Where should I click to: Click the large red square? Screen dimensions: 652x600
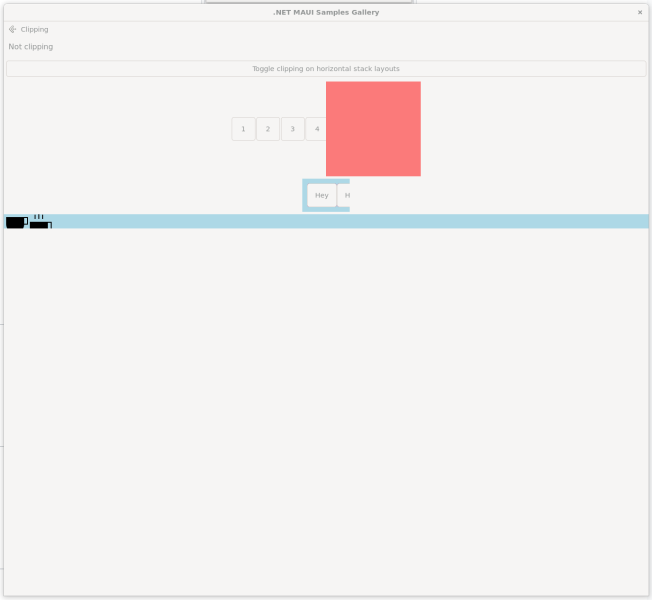[373, 129]
